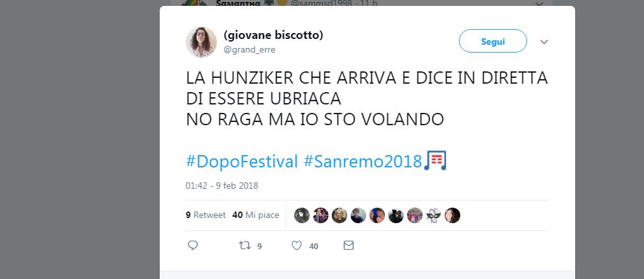This screenshot has width=644, height=279.
Task: Click the reply speech bubble icon
Action: (193, 245)
